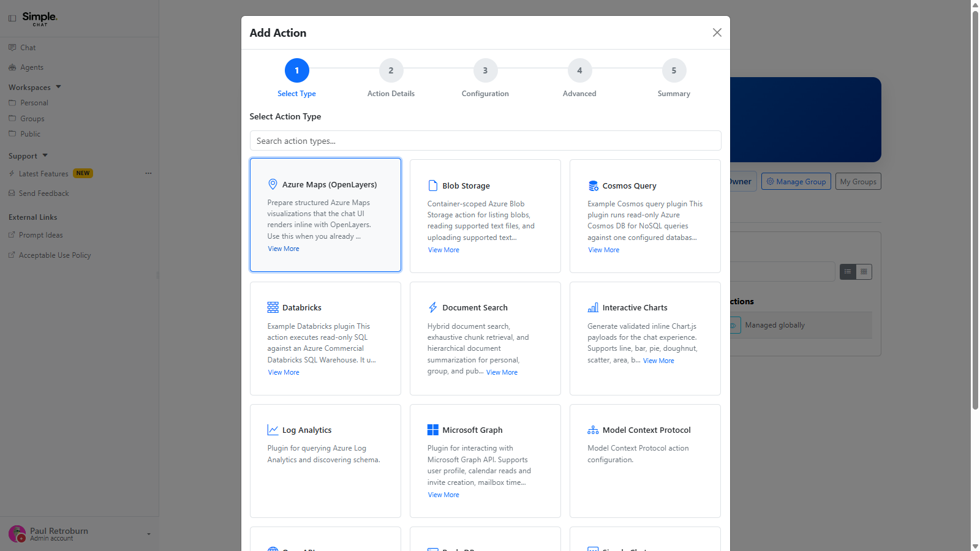Open View More on Interactive Charts card
This screenshot has width=980, height=551.
(658, 361)
